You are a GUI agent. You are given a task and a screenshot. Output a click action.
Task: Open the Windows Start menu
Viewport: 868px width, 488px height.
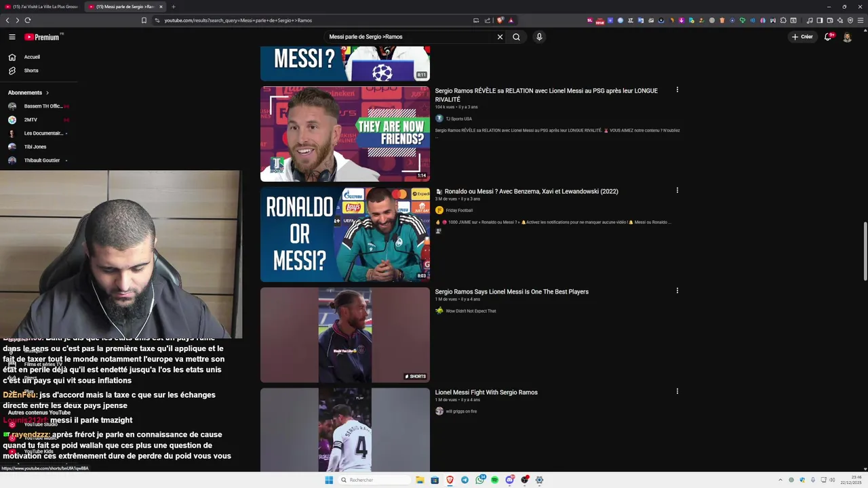coord(329,480)
